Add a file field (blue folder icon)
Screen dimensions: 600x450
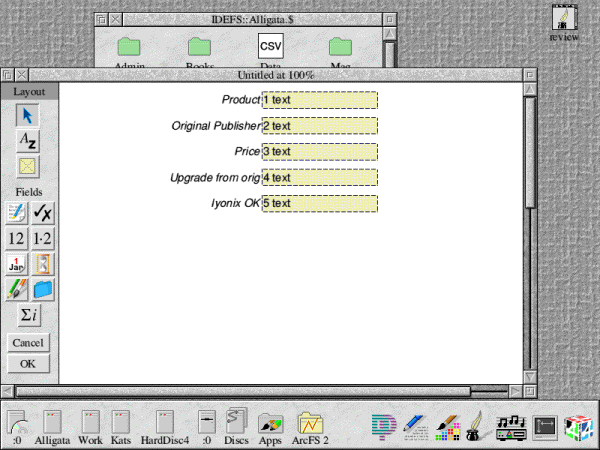tap(43, 290)
